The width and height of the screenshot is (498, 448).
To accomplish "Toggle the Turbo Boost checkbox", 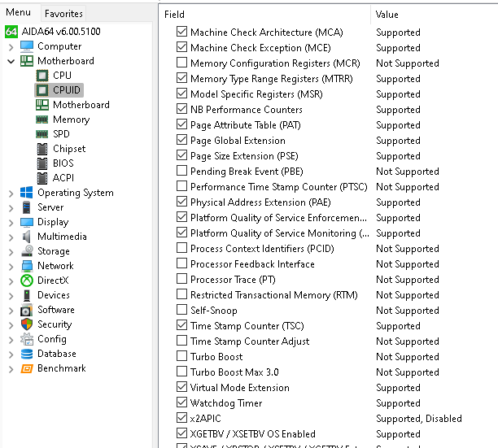I will point(181,357).
